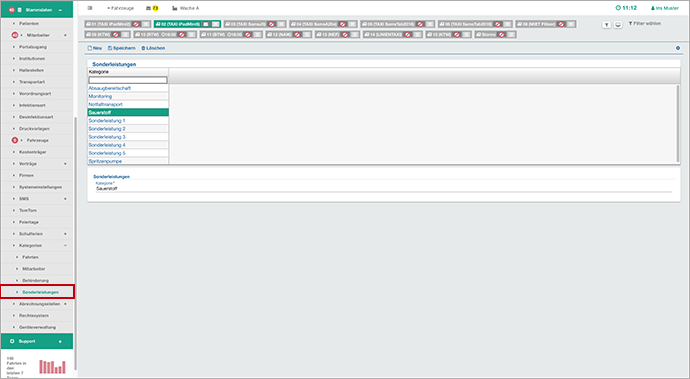Click red status icon on vehicle 01 chip
The height and width of the screenshot is (379, 690).
136,24
